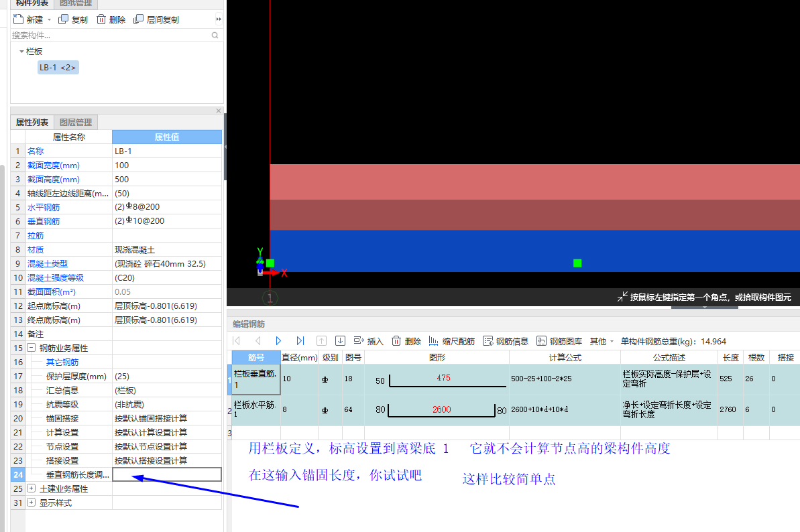
Task: Open 缩尺配筋 scaled reinforcement tool
Action: (x=451, y=341)
